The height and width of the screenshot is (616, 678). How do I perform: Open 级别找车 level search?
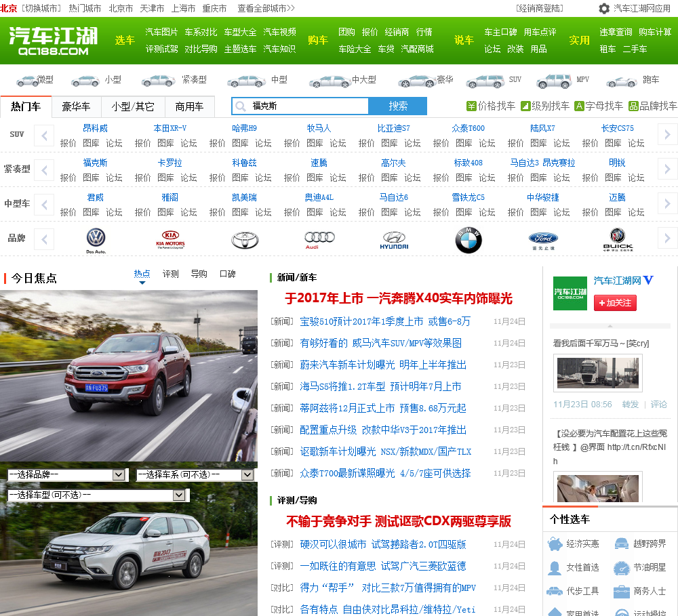point(545,106)
